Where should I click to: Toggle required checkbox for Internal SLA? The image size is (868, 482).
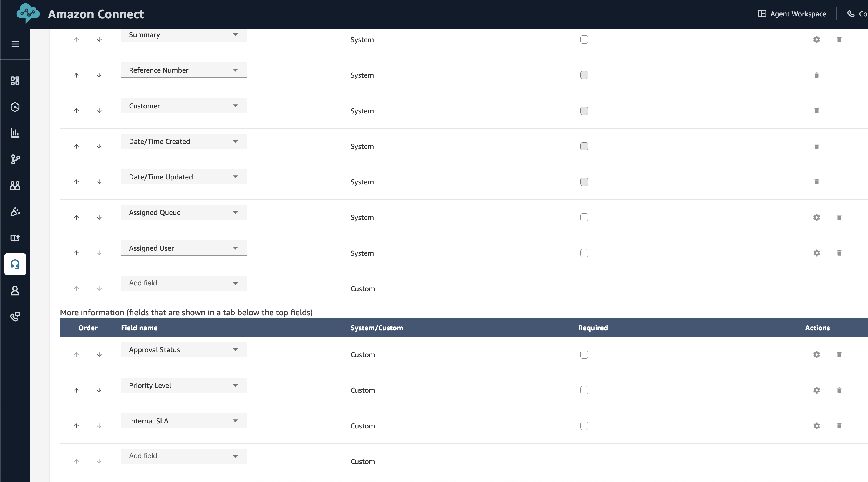coord(584,426)
